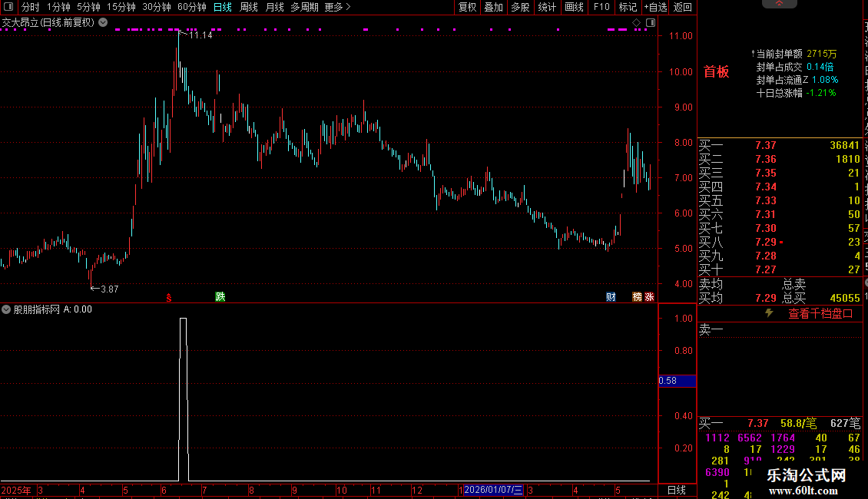
Task: Select the 30分钟 period
Action: [157, 7]
